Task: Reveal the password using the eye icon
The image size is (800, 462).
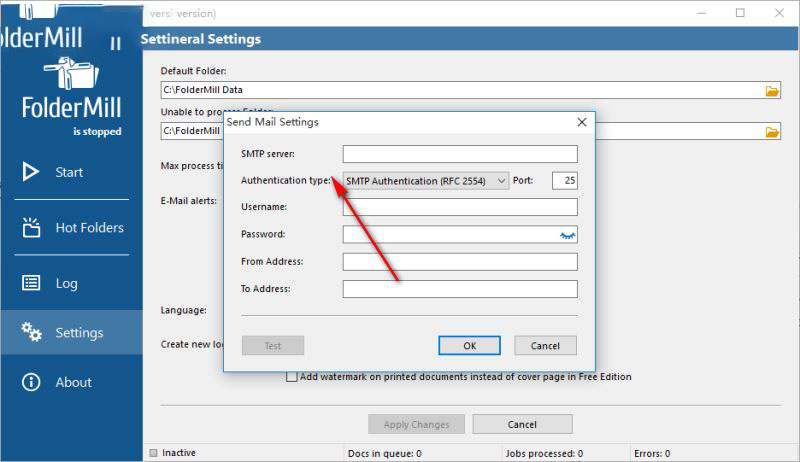Action: point(567,235)
